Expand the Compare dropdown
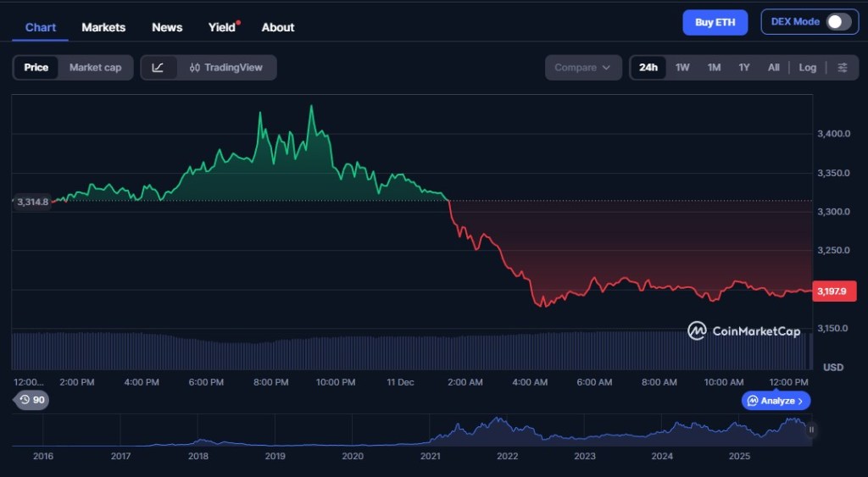 (582, 68)
